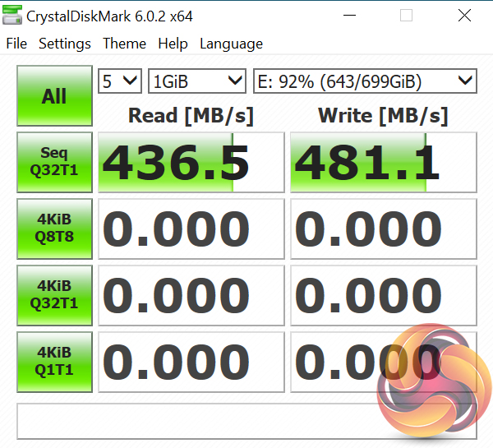Image resolution: width=493 pixels, height=448 pixels.
Task: Start the 4KiB Q1T1 test
Action: coord(55,363)
